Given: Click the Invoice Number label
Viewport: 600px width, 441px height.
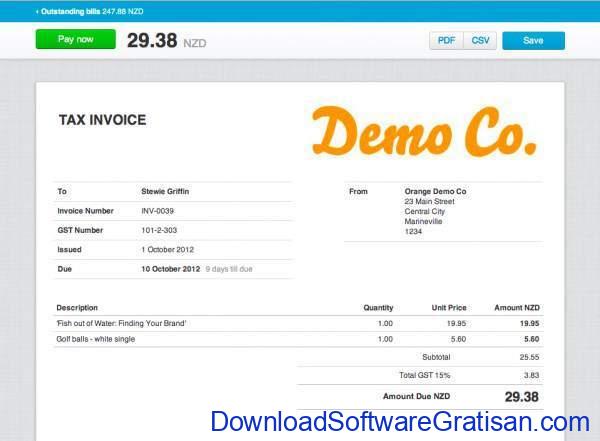Looking at the screenshot, I should coord(85,211).
